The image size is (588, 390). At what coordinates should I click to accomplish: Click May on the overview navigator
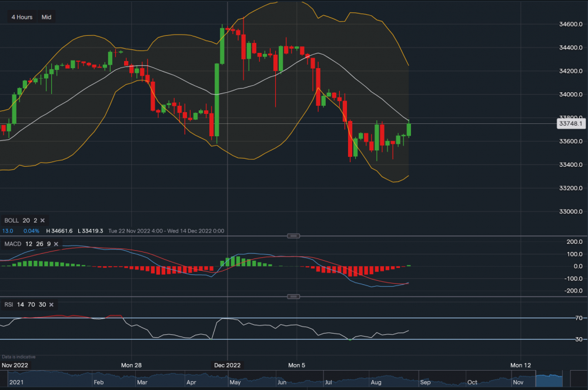click(x=235, y=382)
